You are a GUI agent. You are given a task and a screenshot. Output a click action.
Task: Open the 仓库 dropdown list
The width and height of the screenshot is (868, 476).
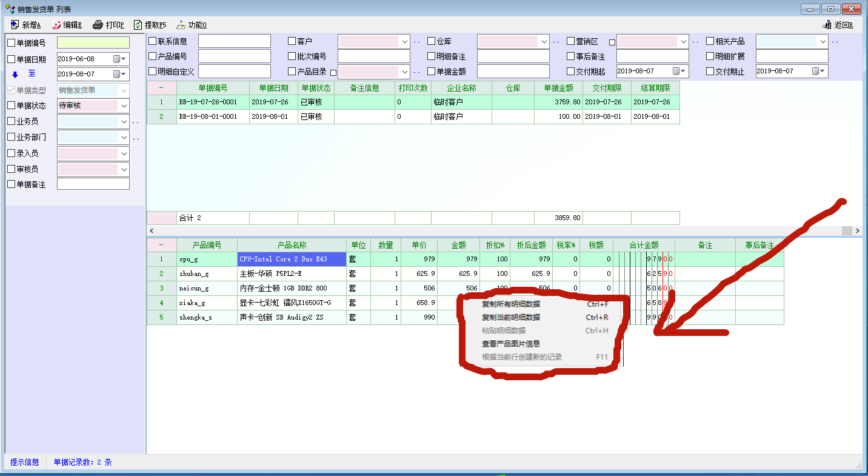coord(544,41)
